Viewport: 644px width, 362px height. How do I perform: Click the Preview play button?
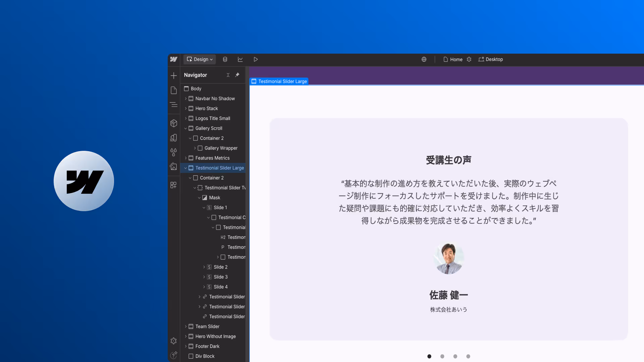click(x=256, y=59)
